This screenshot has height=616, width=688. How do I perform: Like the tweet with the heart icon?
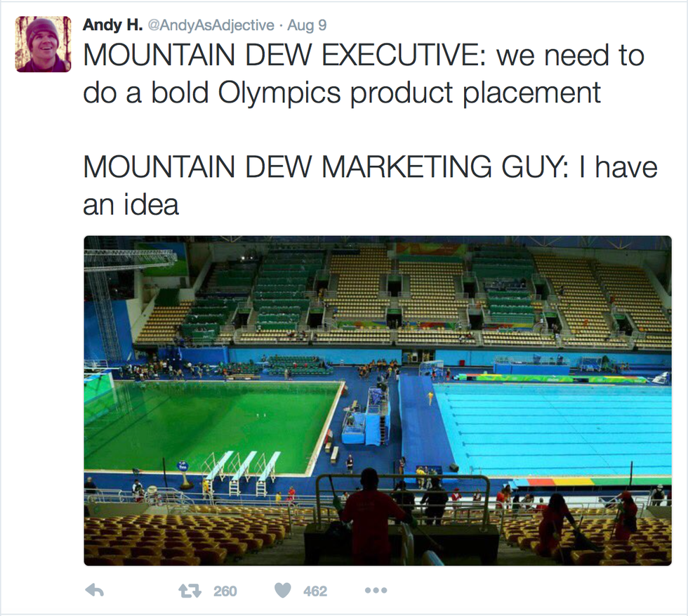pyautogui.click(x=283, y=591)
